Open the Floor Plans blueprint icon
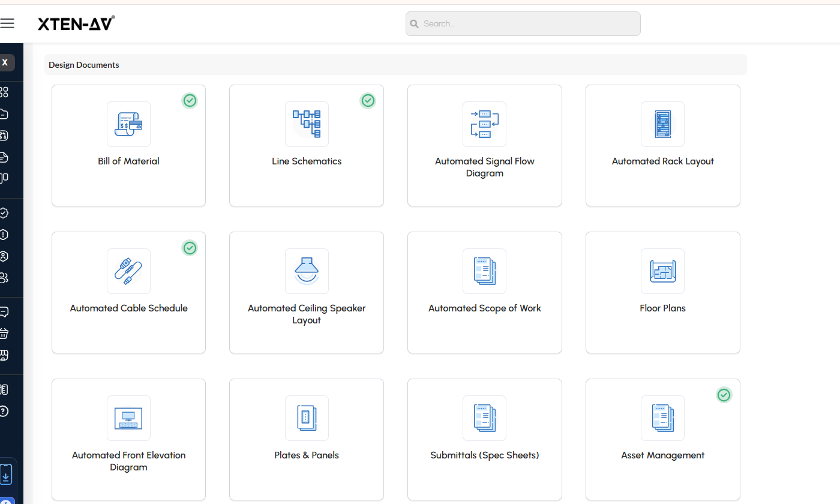The image size is (840, 504). tap(662, 271)
